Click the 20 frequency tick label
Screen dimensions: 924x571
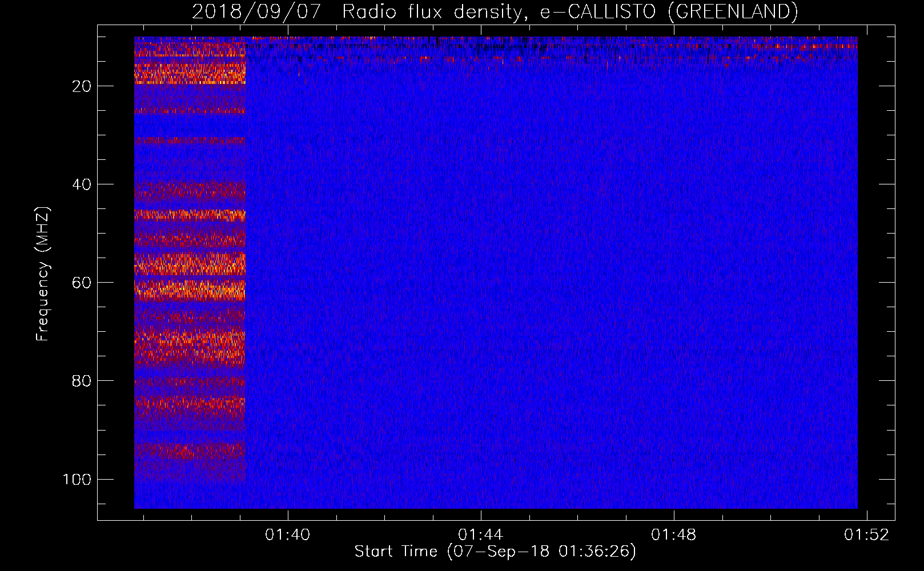pyautogui.click(x=82, y=86)
